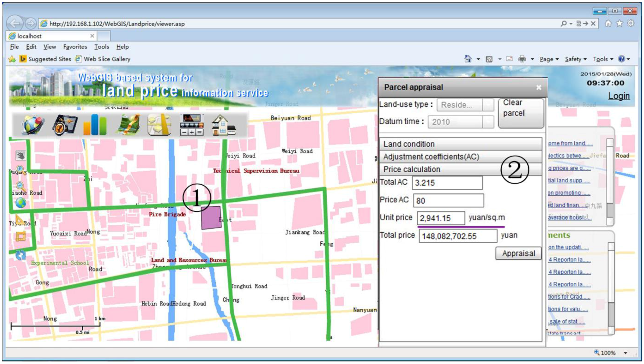Expand the Adjustment coefficients(AC) section
This screenshot has width=644, height=364.
click(461, 157)
